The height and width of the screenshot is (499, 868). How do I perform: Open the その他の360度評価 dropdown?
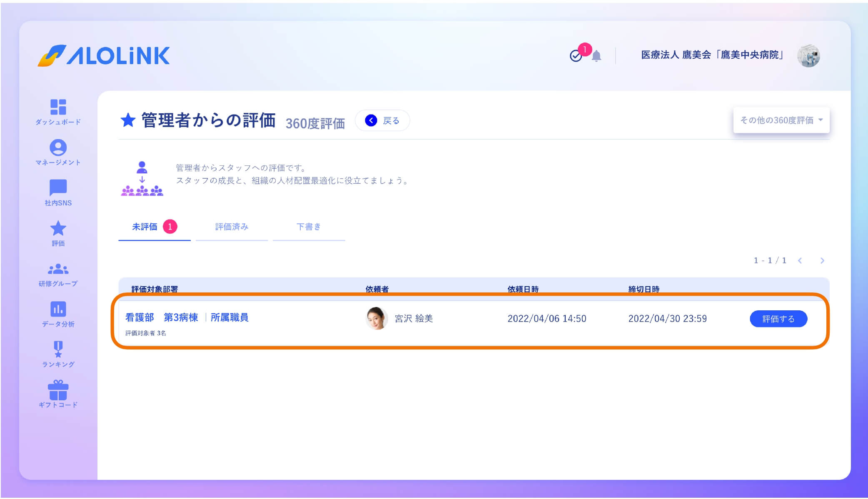click(x=781, y=120)
